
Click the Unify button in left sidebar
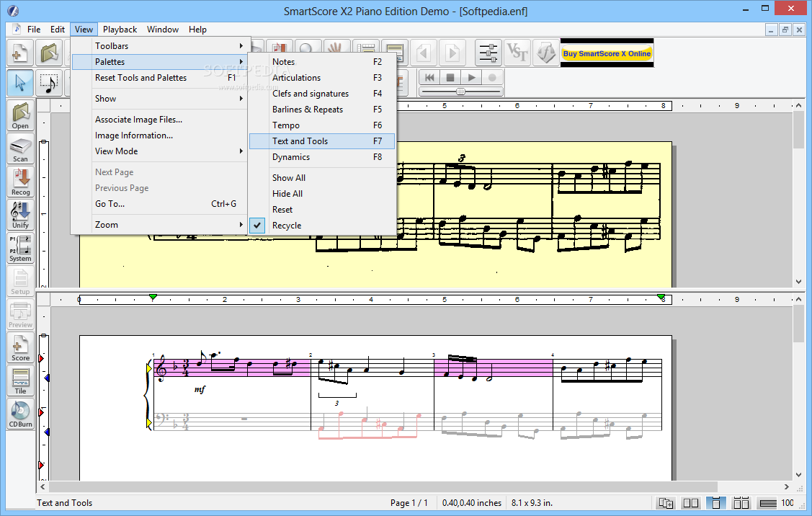click(x=20, y=215)
